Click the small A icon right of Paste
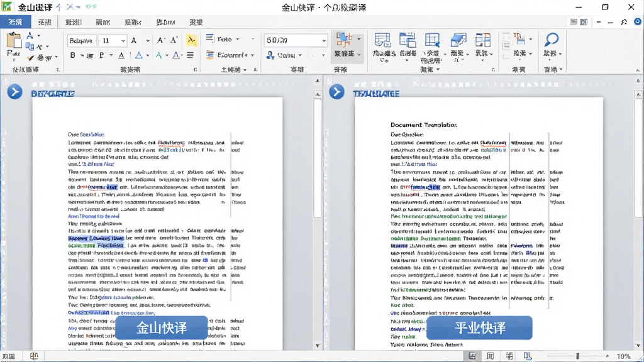The height and width of the screenshot is (362, 644). tap(30, 36)
